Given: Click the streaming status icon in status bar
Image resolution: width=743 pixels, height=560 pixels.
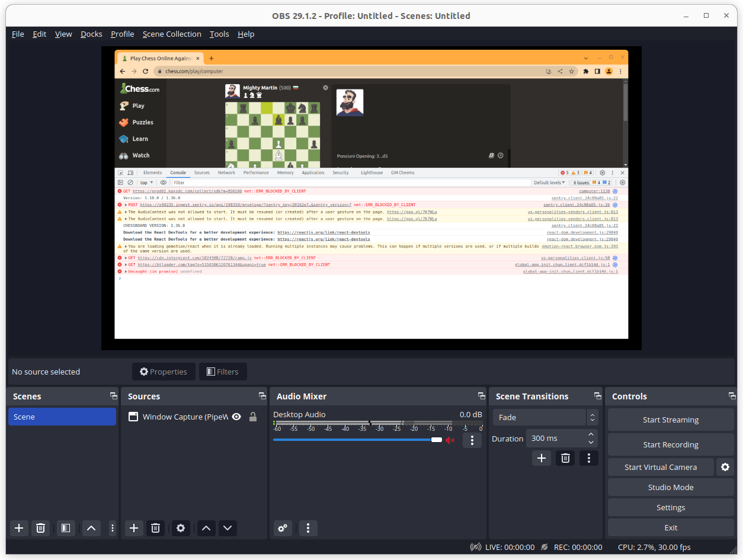Looking at the screenshot, I should [x=475, y=547].
